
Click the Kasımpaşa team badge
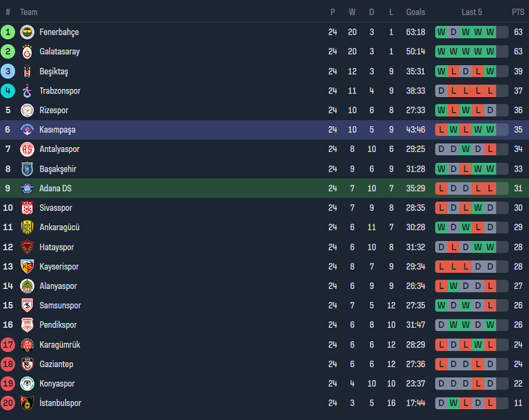pyautogui.click(x=27, y=130)
